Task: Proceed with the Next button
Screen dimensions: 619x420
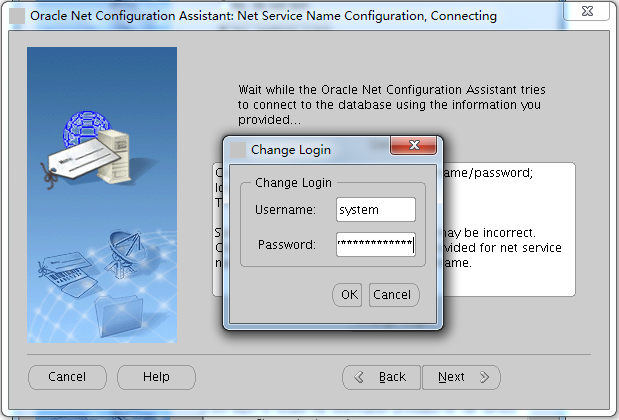Action: (461, 377)
